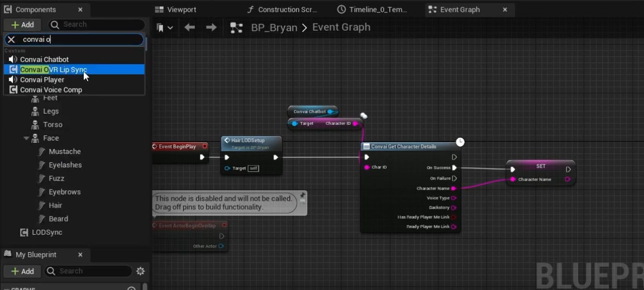Click the Mustache groom icon
Image resolution: width=644 pixels, height=290 pixels.
41,152
